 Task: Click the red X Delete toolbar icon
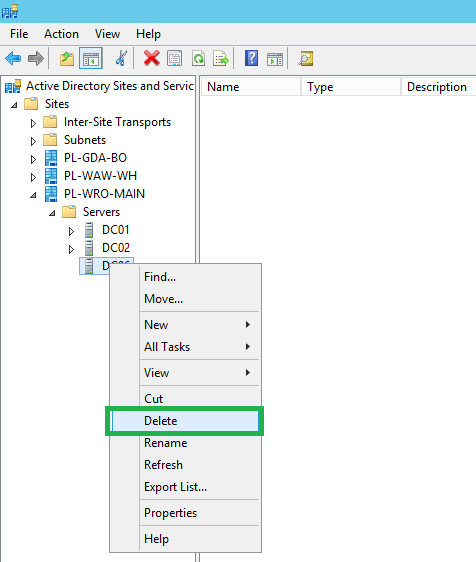(x=152, y=58)
